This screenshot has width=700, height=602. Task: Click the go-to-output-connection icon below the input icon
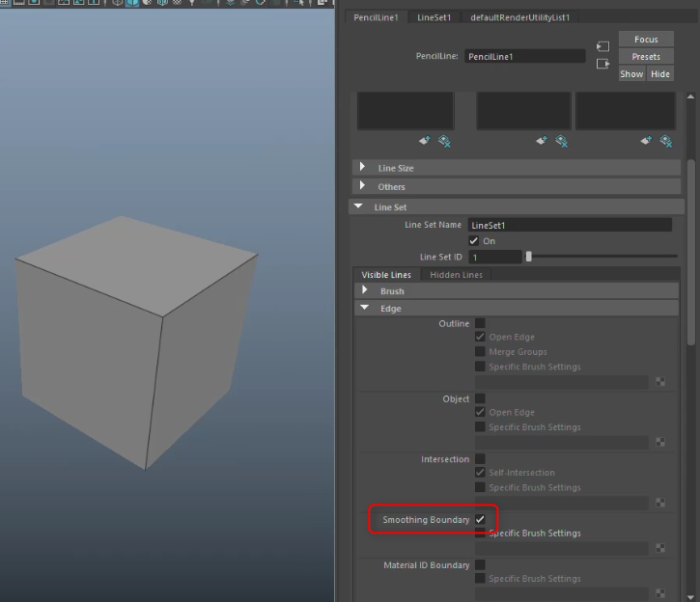[602, 64]
